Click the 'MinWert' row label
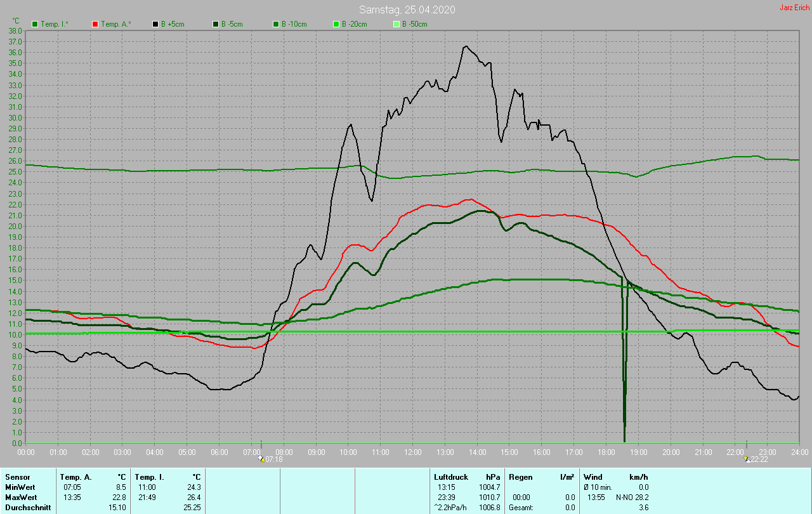812x514 pixels. (x=20, y=487)
